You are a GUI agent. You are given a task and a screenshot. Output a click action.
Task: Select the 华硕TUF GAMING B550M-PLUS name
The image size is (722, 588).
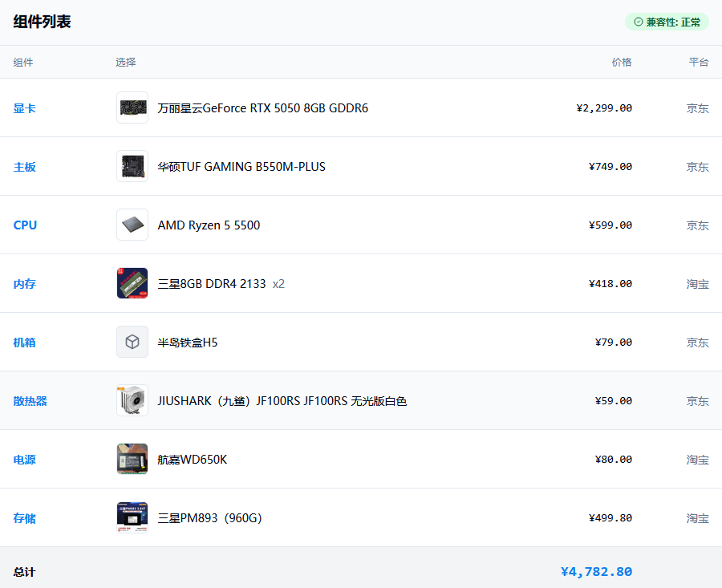click(241, 166)
